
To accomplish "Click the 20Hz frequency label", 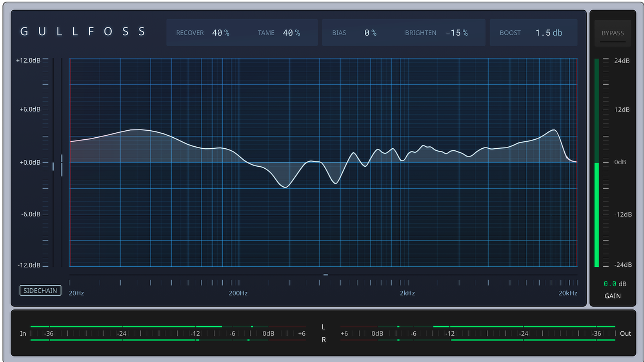I will coord(76,293).
